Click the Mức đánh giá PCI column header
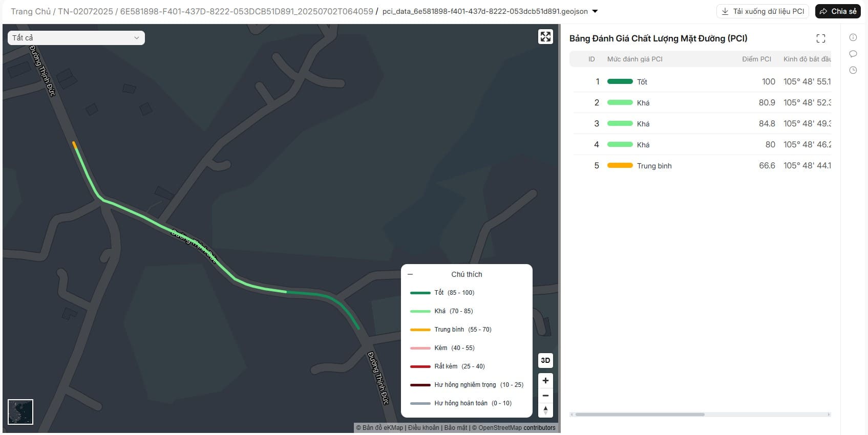Viewport: 868px width, 435px height. [x=635, y=59]
